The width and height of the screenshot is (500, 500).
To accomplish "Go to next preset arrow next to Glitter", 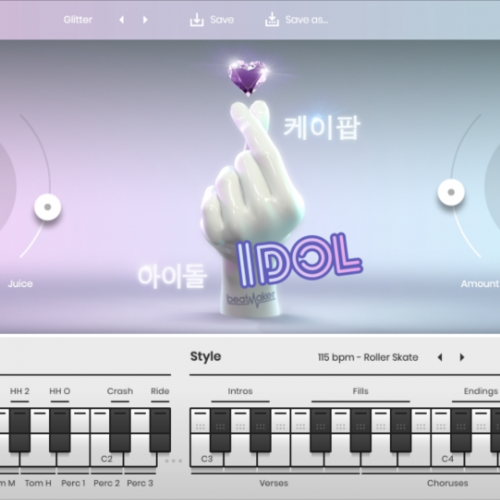I will tap(145, 20).
